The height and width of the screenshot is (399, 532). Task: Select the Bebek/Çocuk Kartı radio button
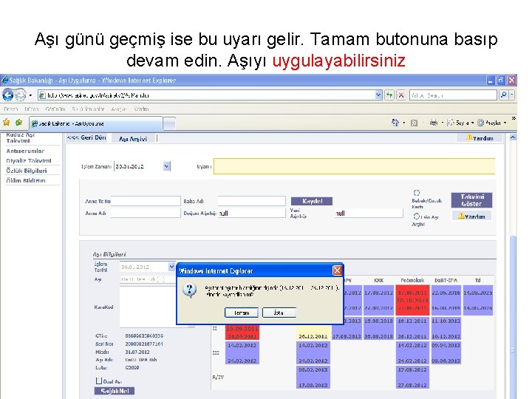click(x=417, y=193)
